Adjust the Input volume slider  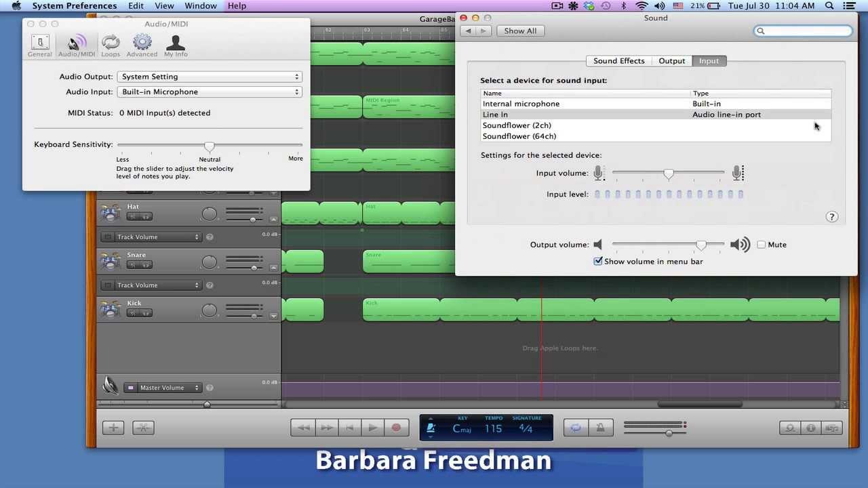[x=669, y=174]
